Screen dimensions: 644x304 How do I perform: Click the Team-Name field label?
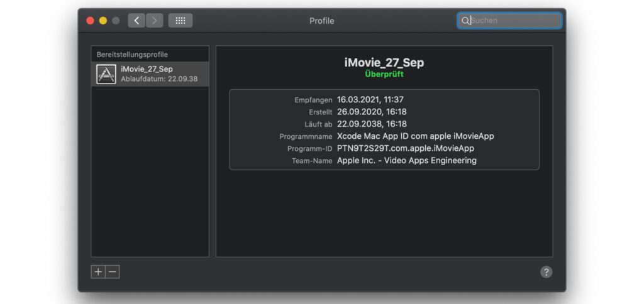[x=312, y=161]
